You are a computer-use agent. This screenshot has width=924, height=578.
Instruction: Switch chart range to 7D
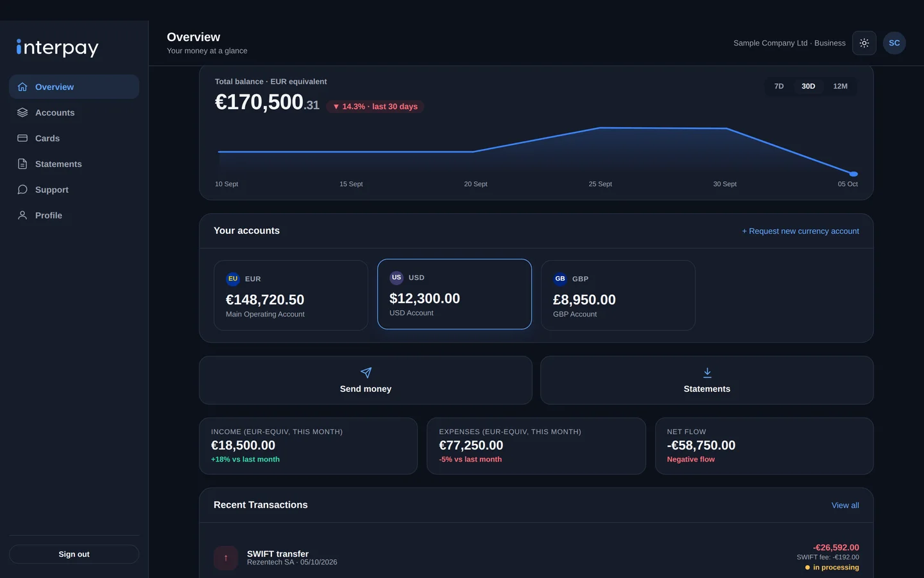(779, 86)
